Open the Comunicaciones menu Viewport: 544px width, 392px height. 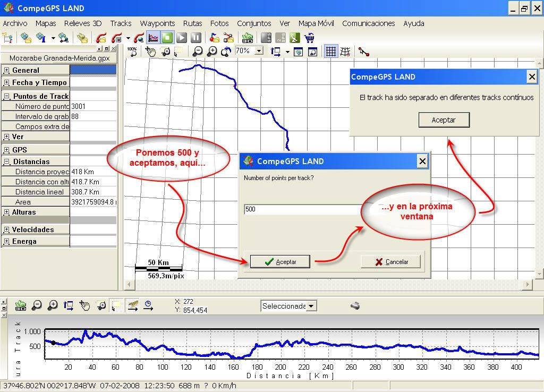(369, 23)
